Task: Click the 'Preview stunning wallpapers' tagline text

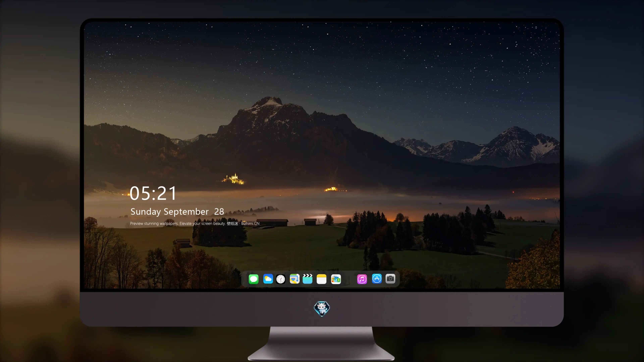Action: 195,223
